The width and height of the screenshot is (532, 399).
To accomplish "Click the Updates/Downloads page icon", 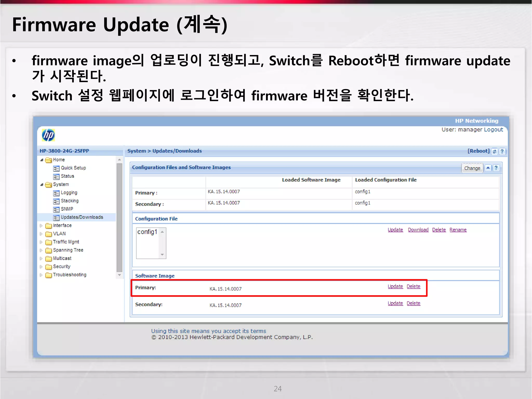I will (x=56, y=218).
